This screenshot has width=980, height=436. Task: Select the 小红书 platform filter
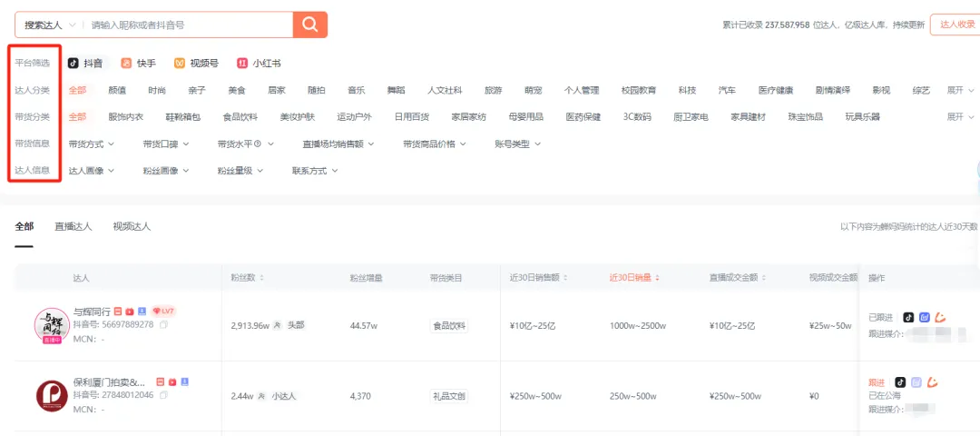point(259,64)
